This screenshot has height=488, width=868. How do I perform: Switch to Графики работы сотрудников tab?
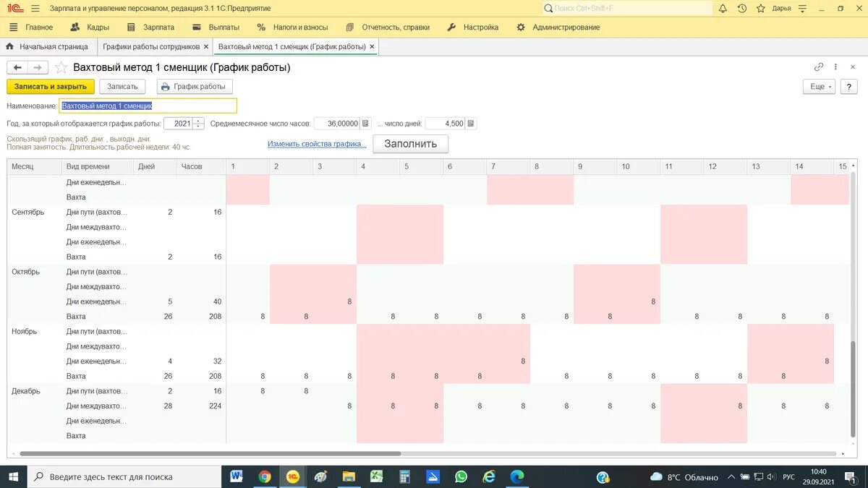[x=151, y=46]
